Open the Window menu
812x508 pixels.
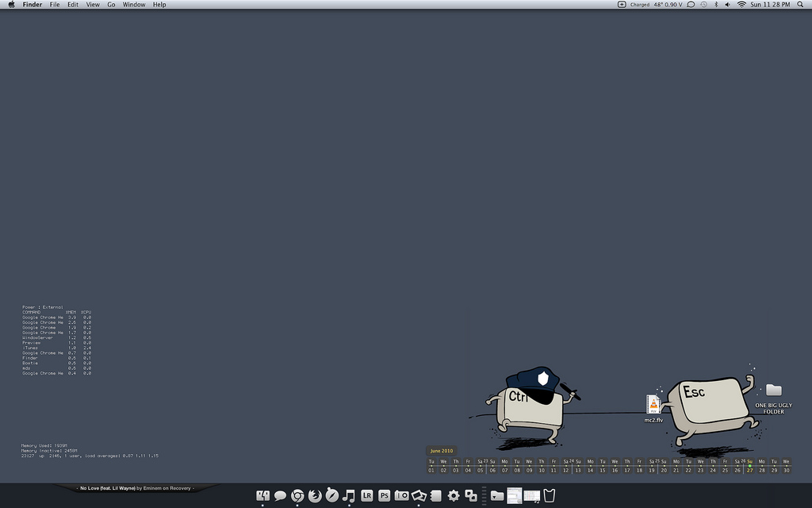(x=133, y=5)
